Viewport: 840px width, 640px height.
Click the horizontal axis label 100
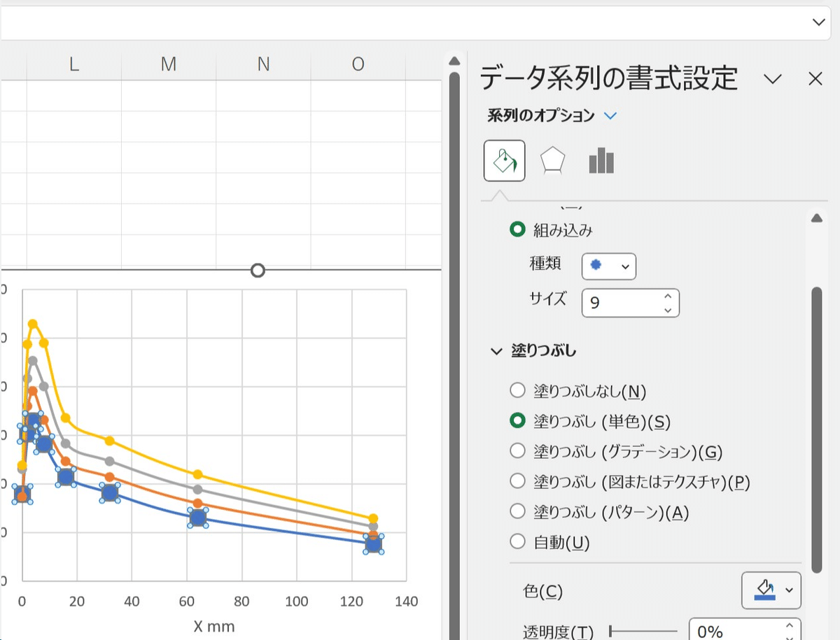click(297, 602)
